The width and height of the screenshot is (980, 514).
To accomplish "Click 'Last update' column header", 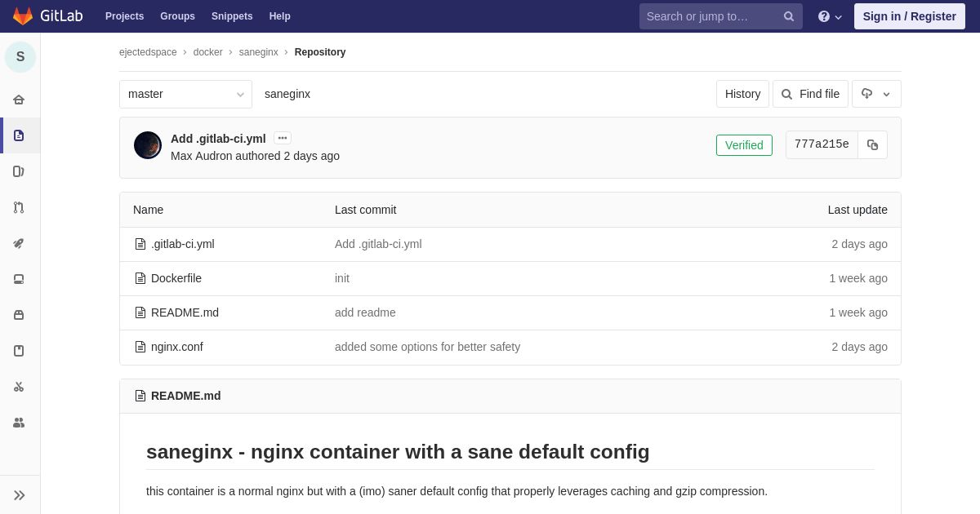I will point(857,210).
